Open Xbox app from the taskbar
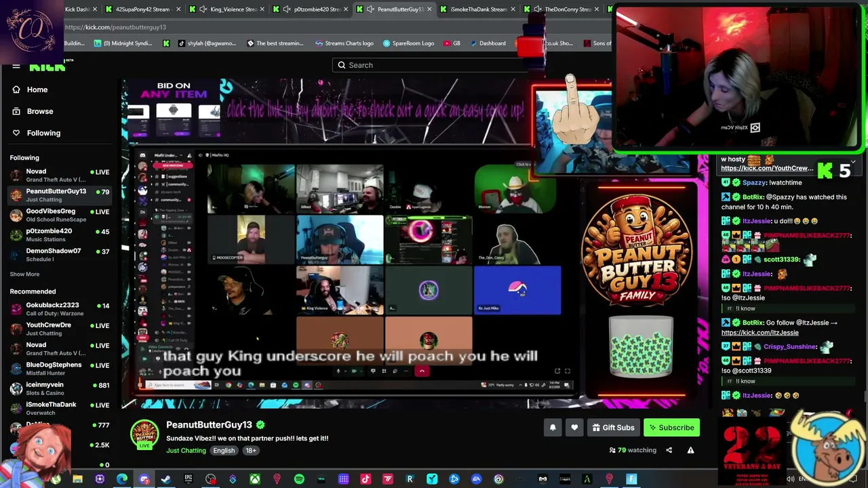The width and height of the screenshot is (868, 488). (x=255, y=479)
